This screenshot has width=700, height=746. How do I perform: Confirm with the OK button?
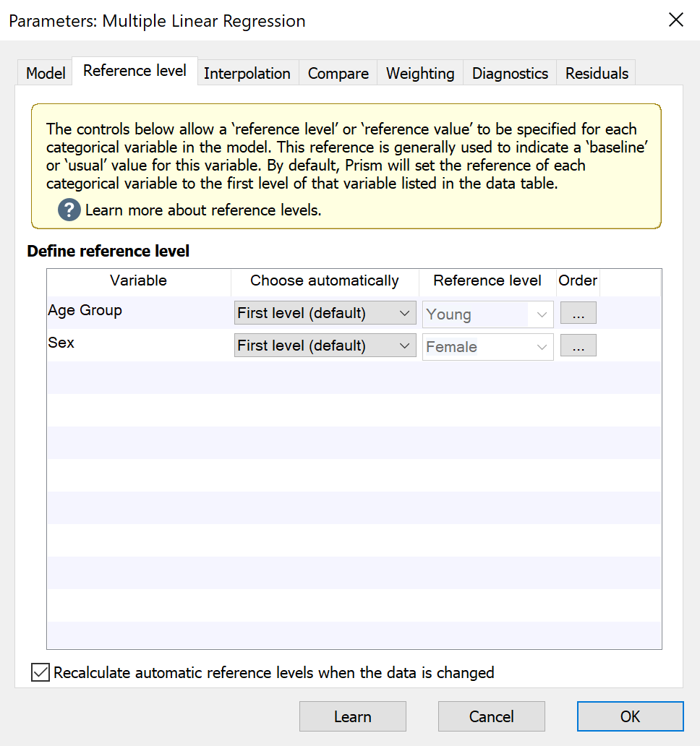pyautogui.click(x=630, y=716)
